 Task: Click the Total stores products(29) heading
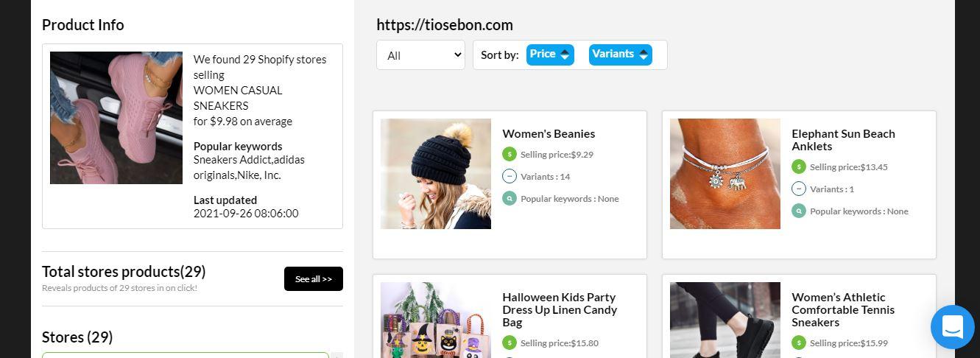coord(124,272)
